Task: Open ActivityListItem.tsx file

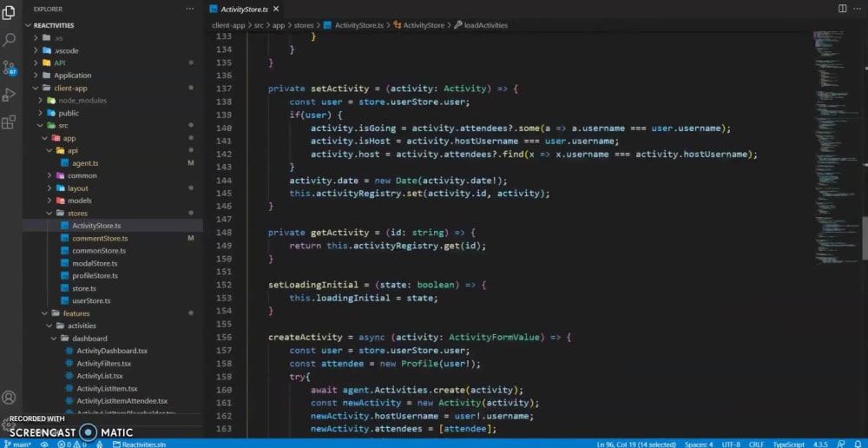Action: [x=113, y=388]
